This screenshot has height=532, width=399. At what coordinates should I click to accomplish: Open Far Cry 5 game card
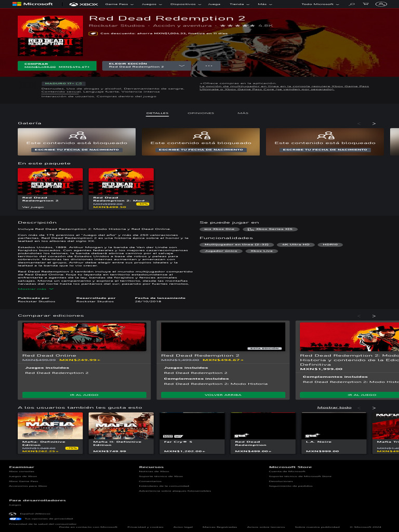coord(192,433)
